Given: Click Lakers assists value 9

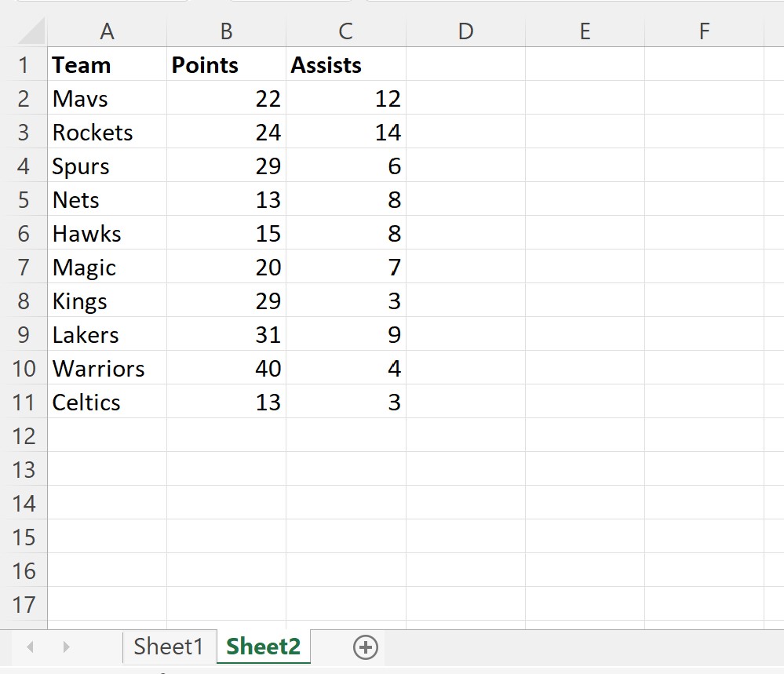Looking at the screenshot, I should (346, 334).
